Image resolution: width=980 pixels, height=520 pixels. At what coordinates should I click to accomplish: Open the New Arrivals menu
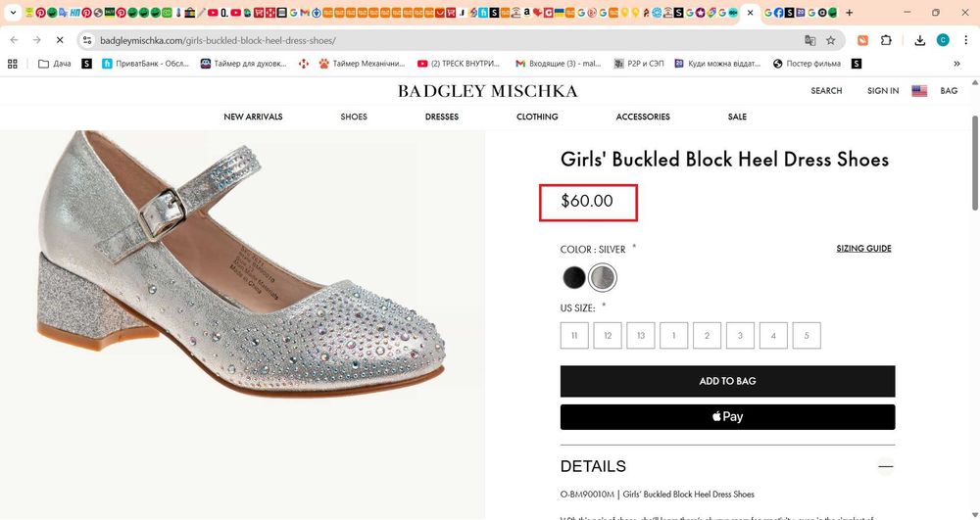pos(253,117)
